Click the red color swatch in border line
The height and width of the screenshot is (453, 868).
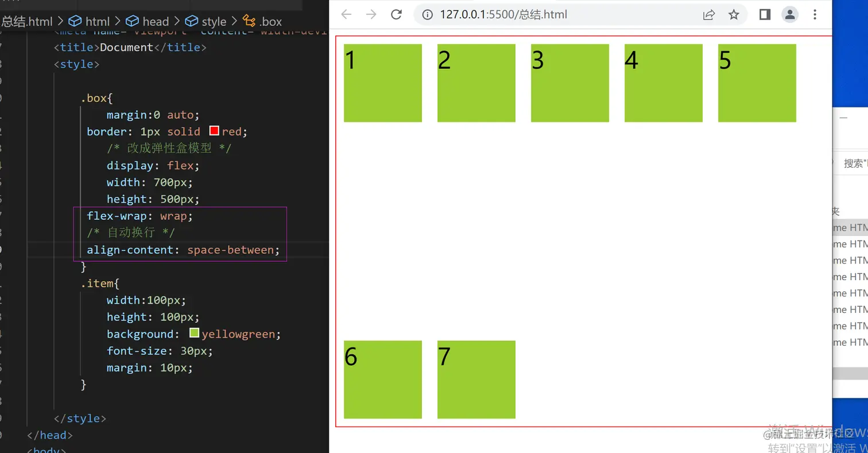[x=214, y=131]
